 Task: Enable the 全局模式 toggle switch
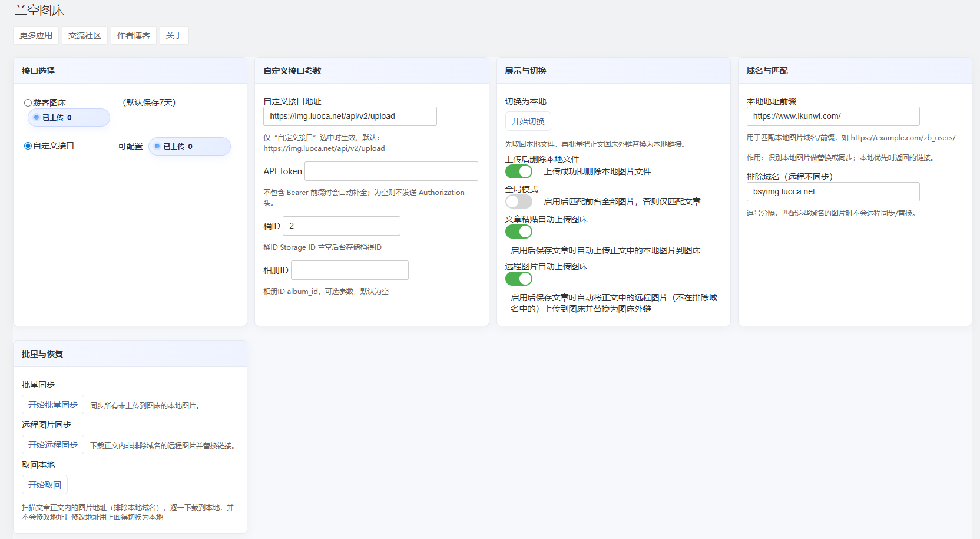[518, 201]
